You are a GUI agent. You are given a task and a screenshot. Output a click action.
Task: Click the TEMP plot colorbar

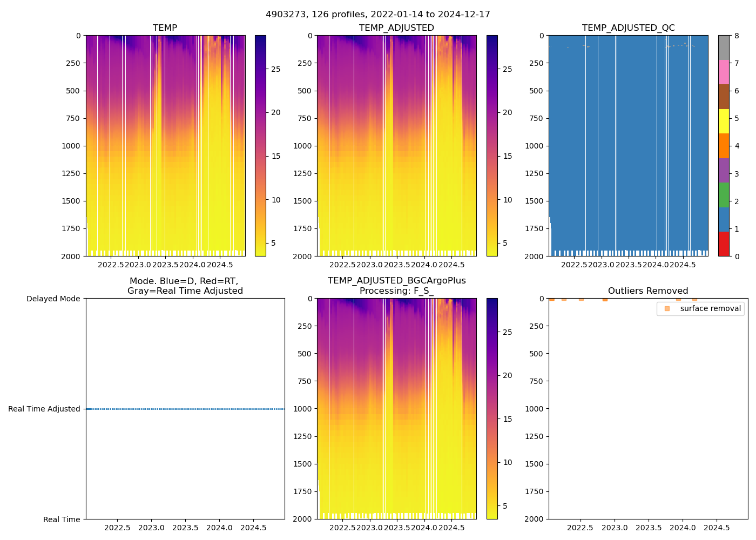pos(260,146)
